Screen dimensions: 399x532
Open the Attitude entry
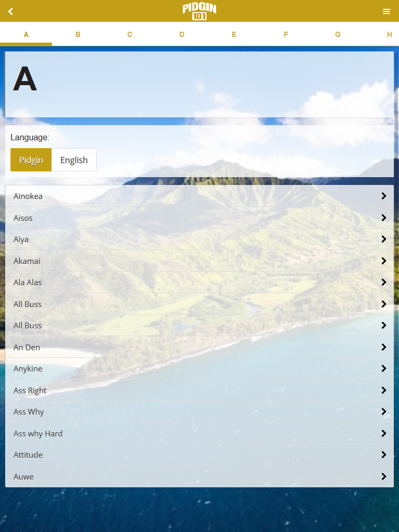[x=199, y=455]
